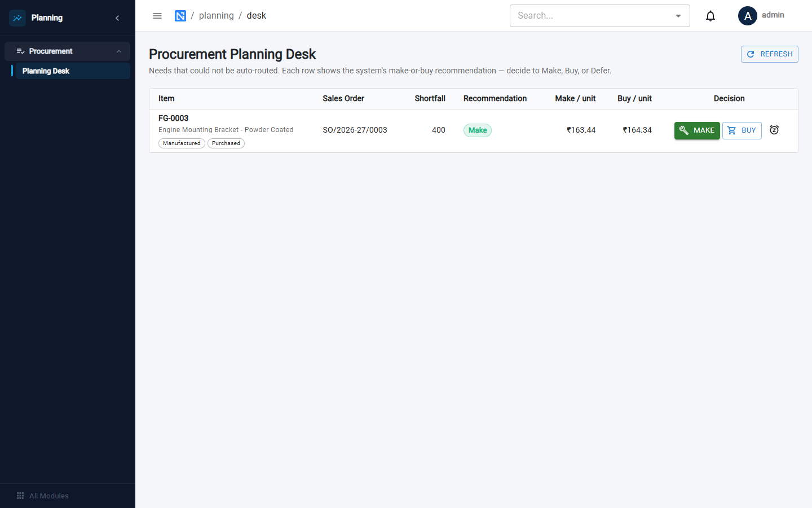Click the Procurement Planning Desk heading
This screenshot has width=812, height=508.
tap(232, 54)
